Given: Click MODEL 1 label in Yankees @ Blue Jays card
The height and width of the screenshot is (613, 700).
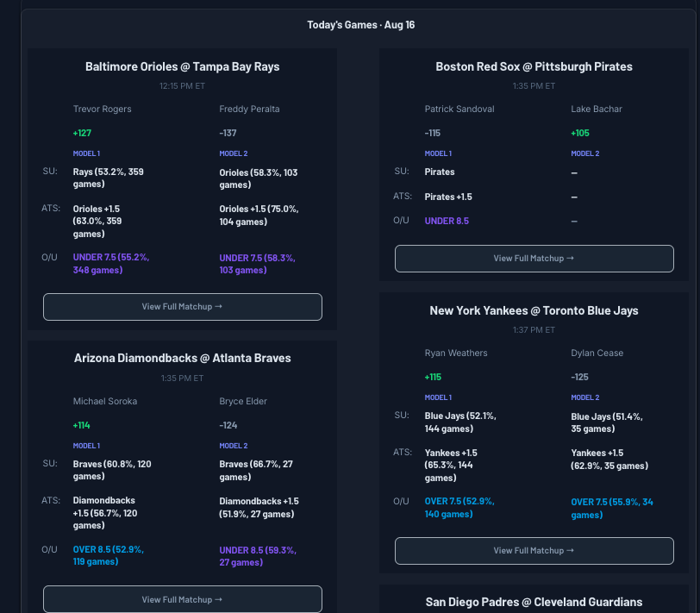Looking at the screenshot, I should pos(439,397).
